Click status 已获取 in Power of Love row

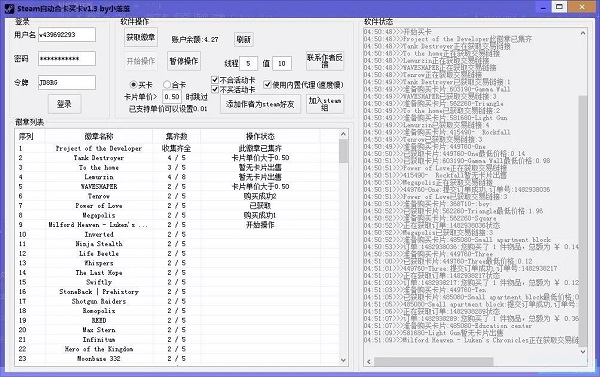coord(260,206)
